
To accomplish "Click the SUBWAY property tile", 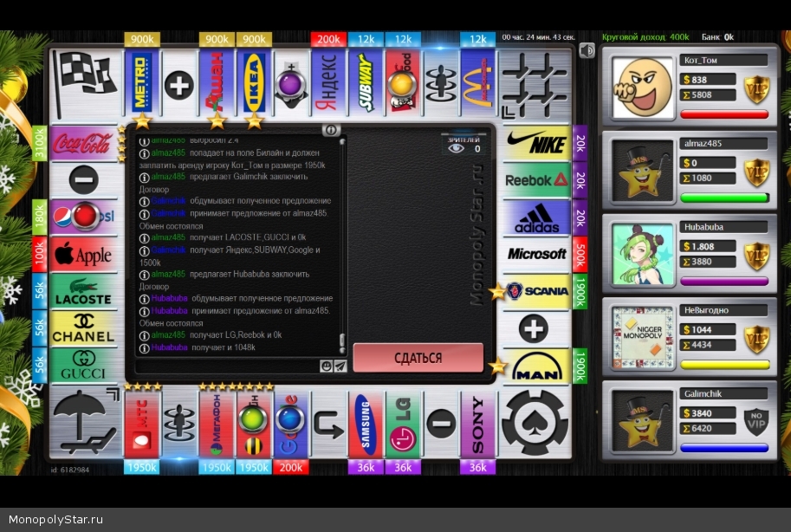I will [366, 83].
